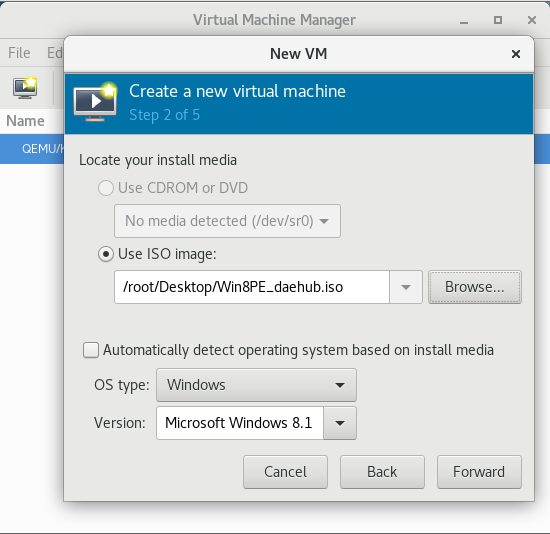Minimize the Virtual Machine Manager window
The image size is (550, 534).
pos(464,21)
